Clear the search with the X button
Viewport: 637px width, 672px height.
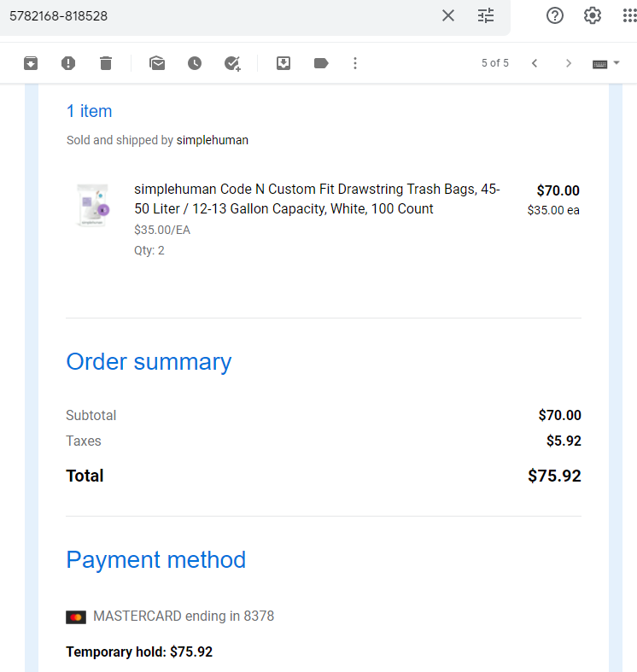(448, 16)
